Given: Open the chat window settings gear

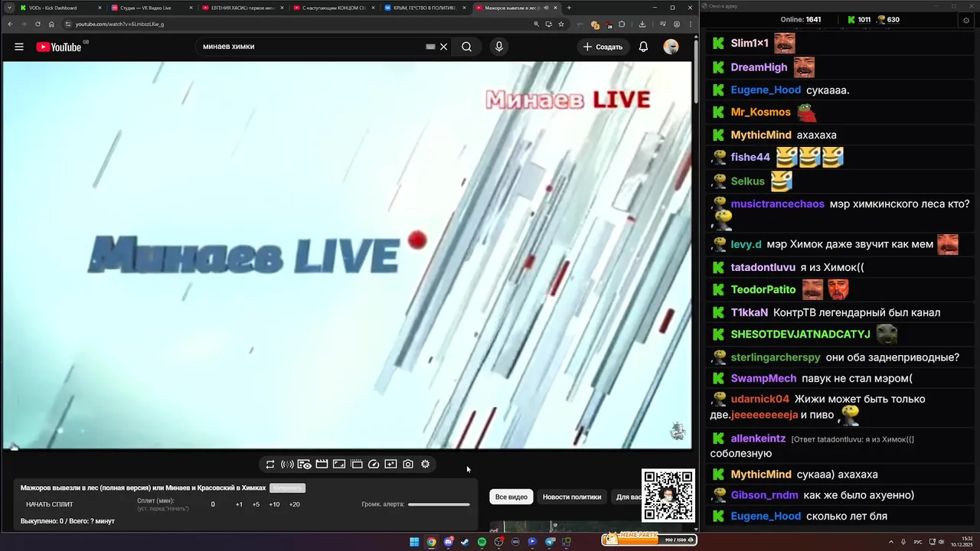Looking at the screenshot, I should tap(965, 21).
